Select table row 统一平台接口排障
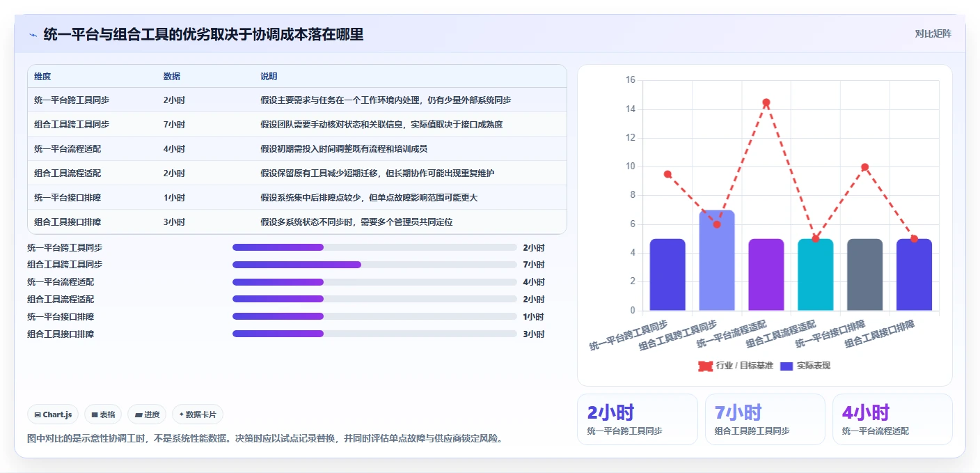Viewport: 980px width, 473px height. [x=297, y=198]
